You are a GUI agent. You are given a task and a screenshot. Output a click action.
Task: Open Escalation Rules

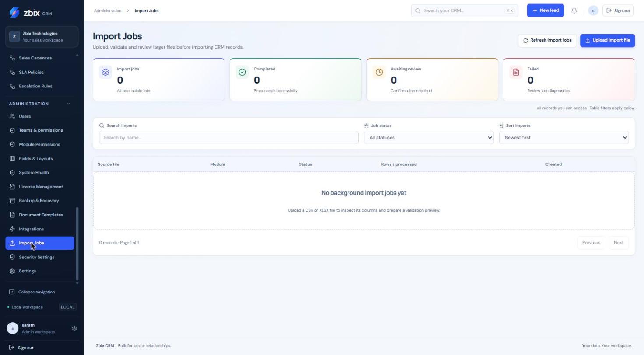point(40,86)
